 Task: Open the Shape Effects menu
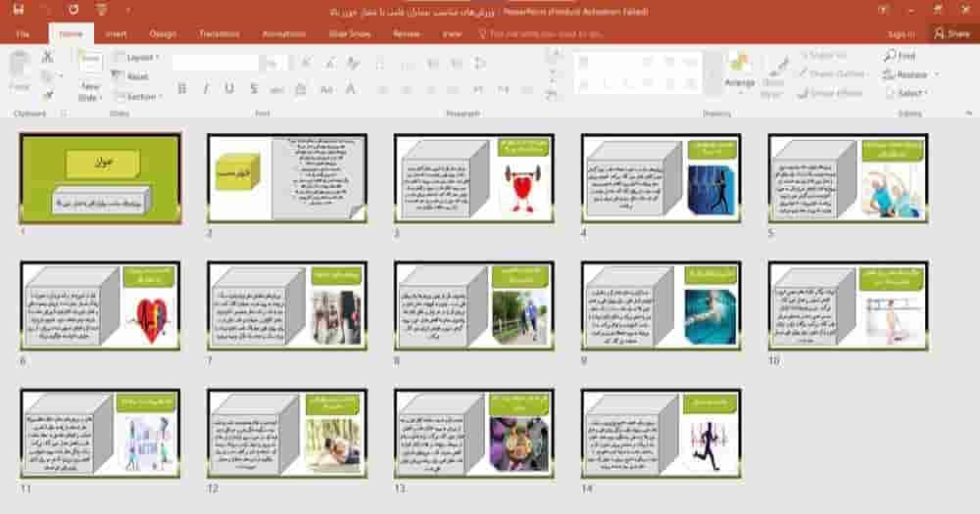[831, 93]
